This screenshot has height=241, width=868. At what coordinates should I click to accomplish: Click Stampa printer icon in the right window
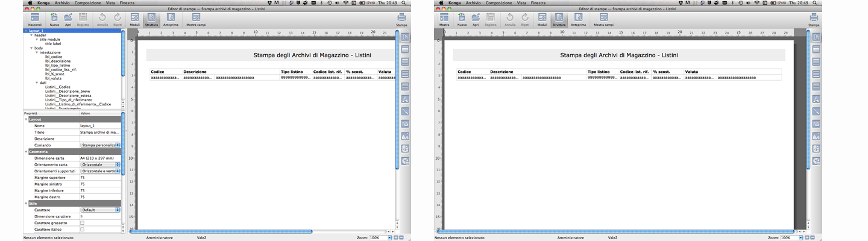[814, 18]
